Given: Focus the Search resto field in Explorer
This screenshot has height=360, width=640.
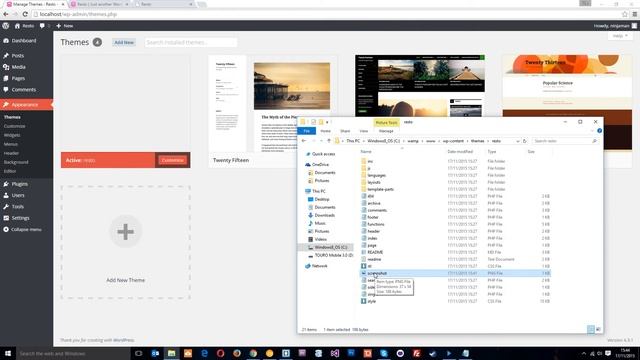Looking at the screenshot, I should click(565, 141).
